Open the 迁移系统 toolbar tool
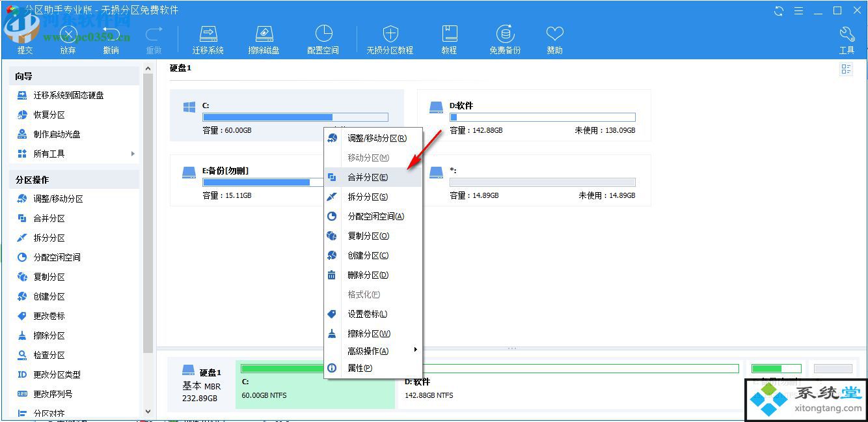 click(208, 39)
